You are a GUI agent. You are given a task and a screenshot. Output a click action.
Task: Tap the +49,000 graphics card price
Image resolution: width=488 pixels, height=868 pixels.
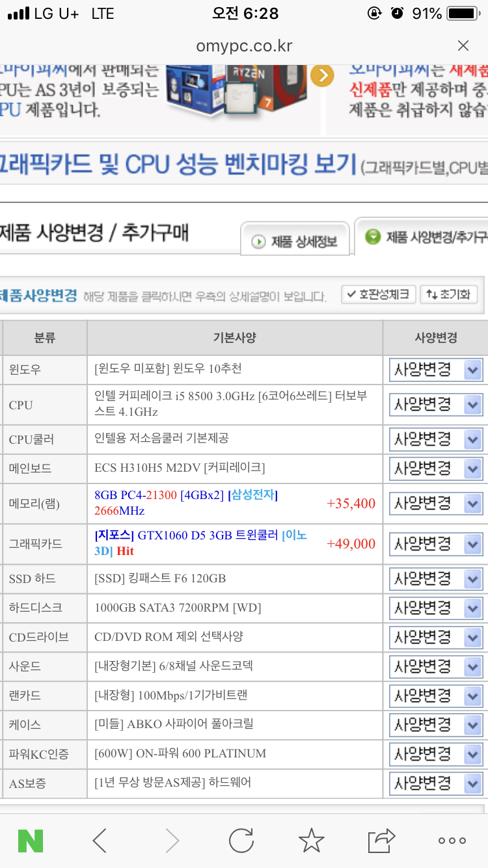tap(351, 543)
